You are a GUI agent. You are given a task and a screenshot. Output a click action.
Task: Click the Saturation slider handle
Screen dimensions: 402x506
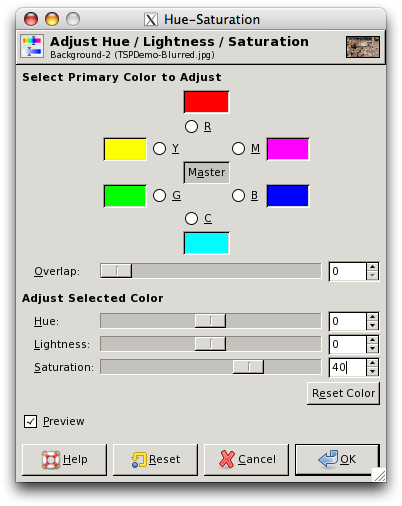248,367
